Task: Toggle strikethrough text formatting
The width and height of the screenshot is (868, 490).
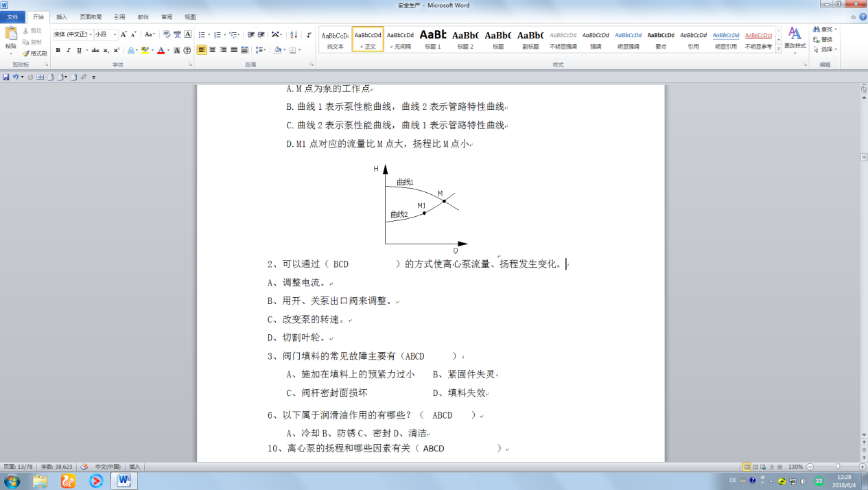Action: tap(95, 50)
